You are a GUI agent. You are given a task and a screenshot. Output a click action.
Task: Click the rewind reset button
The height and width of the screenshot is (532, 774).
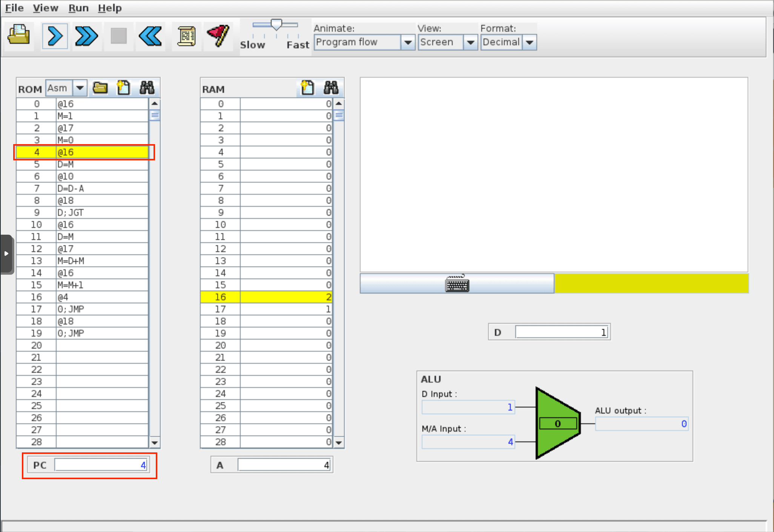pyautogui.click(x=150, y=36)
